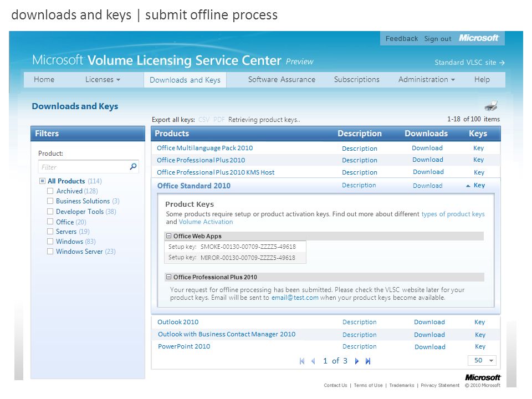Click the Products column header
This screenshot has height=399, width=532.
pyautogui.click(x=172, y=134)
